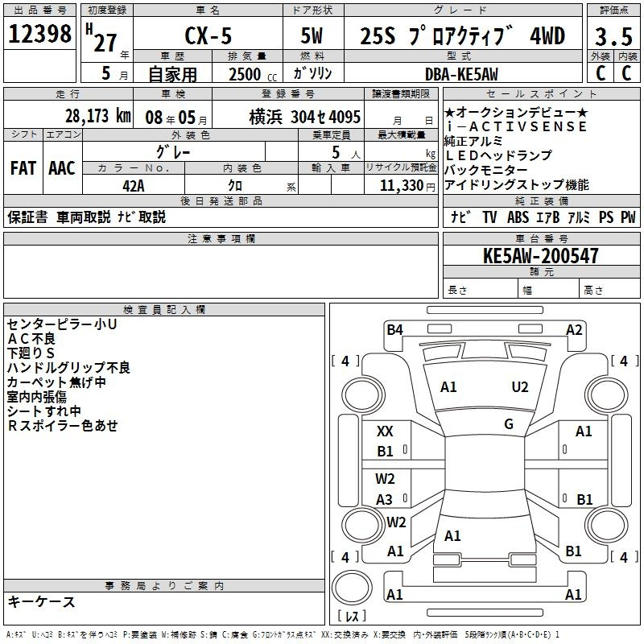Select the note シートすれ中
Image resolution: width=644 pixels, height=644 pixels.
(x=44, y=411)
